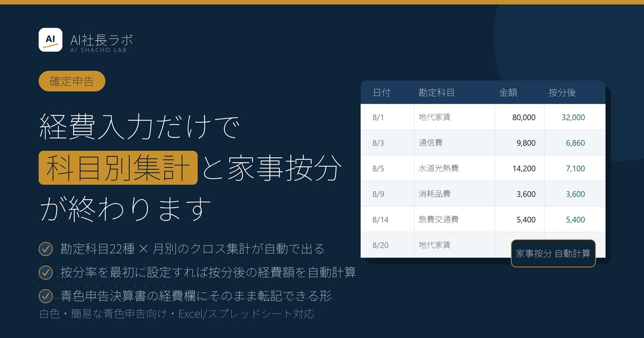Click the AI SHACHO LAB subtitle
Image resolution: width=644 pixels, height=338 pixels.
(x=99, y=50)
